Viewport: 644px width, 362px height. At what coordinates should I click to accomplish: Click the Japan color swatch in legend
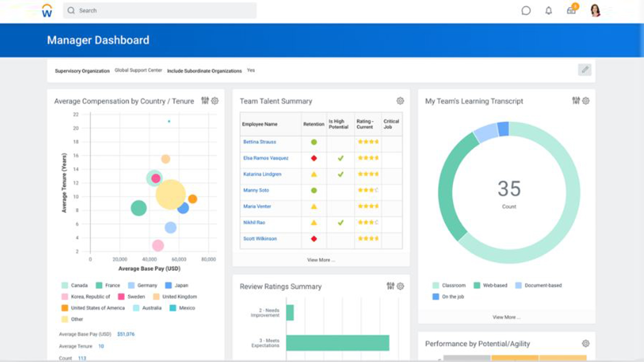(169, 285)
